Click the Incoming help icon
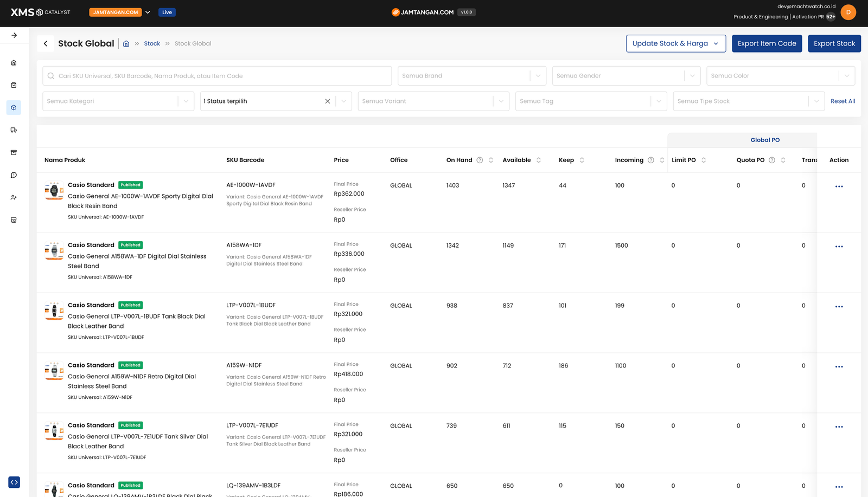This screenshot has width=868, height=497. point(651,160)
